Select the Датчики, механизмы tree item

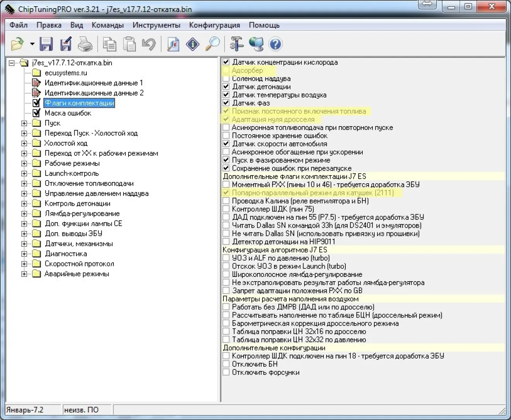pyautogui.click(x=79, y=244)
